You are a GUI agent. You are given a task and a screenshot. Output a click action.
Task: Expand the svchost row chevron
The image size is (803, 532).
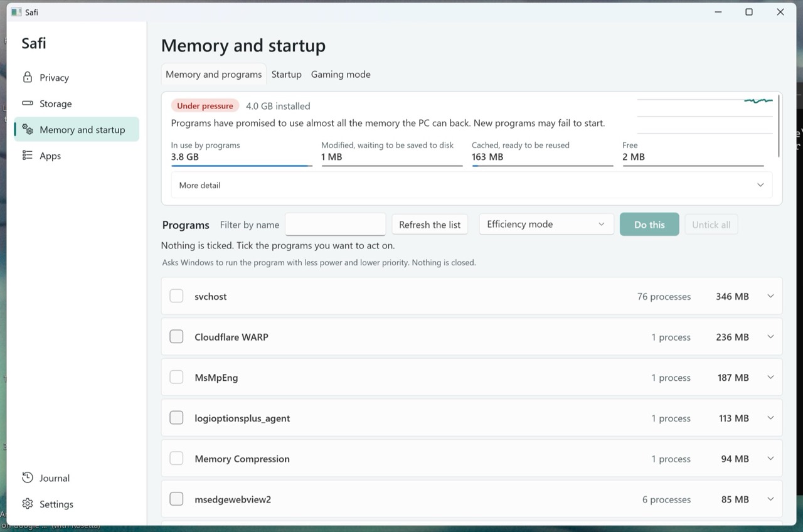(x=770, y=296)
